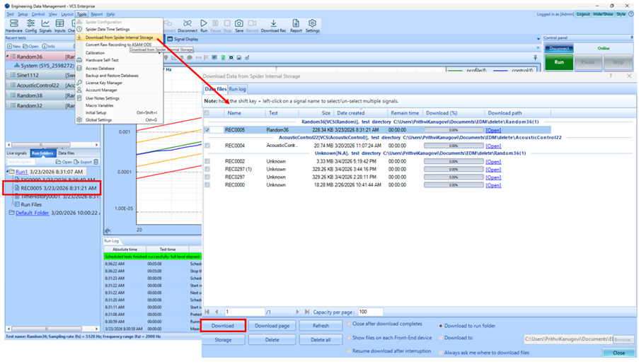Open the Report toolbar icon
This screenshot has width=639, height=364.
[296, 25]
